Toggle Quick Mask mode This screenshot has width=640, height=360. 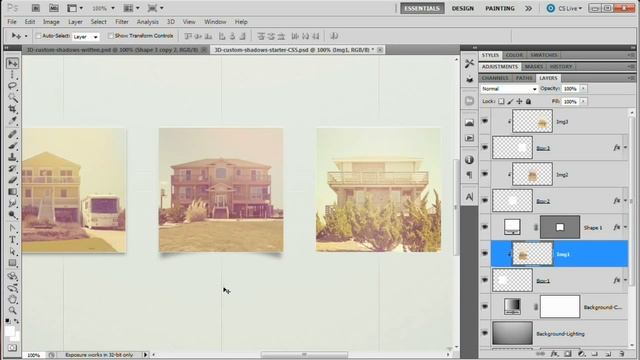click(x=13, y=348)
